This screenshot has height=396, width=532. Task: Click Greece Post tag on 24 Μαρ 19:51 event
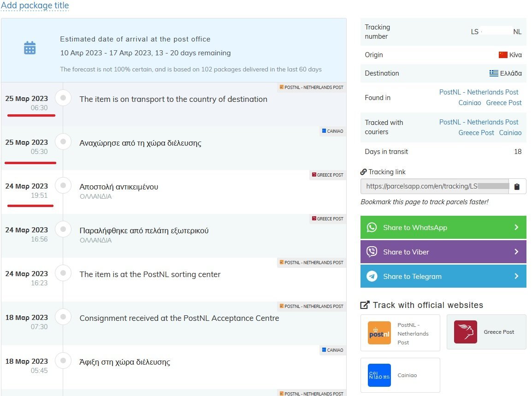[x=327, y=175]
